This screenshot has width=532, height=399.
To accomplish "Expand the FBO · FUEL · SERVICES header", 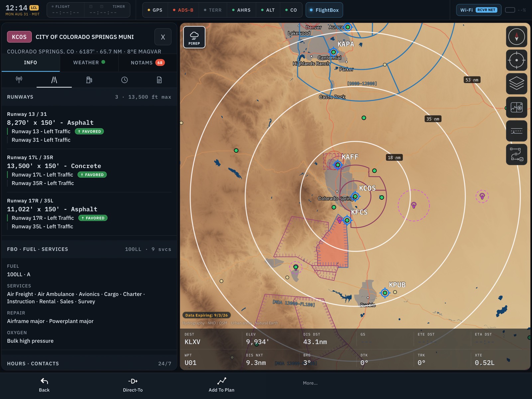I will (x=89, y=249).
